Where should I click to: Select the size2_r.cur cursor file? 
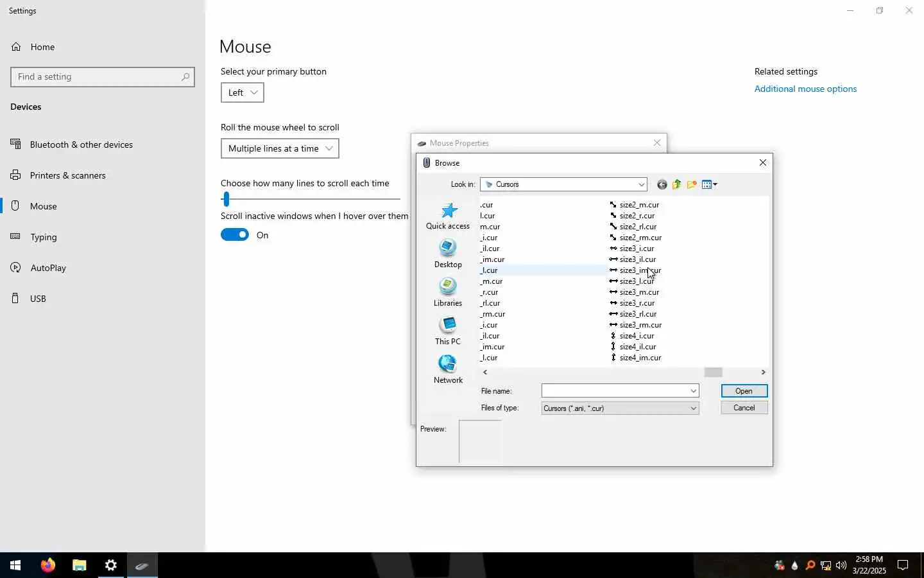[x=632, y=216]
